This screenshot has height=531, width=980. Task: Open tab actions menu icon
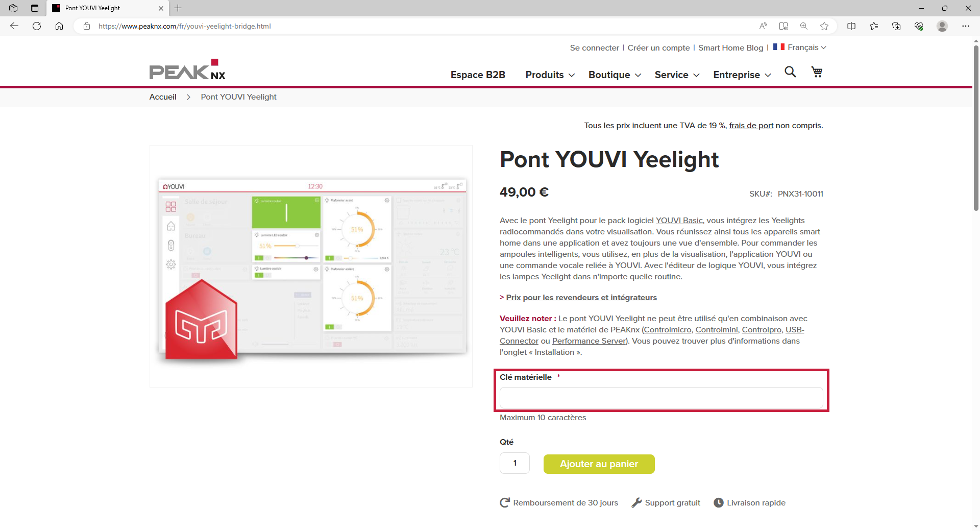point(35,8)
